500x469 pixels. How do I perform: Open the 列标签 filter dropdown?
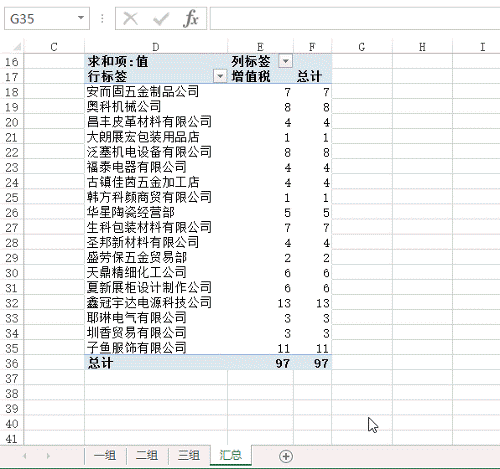[286, 61]
